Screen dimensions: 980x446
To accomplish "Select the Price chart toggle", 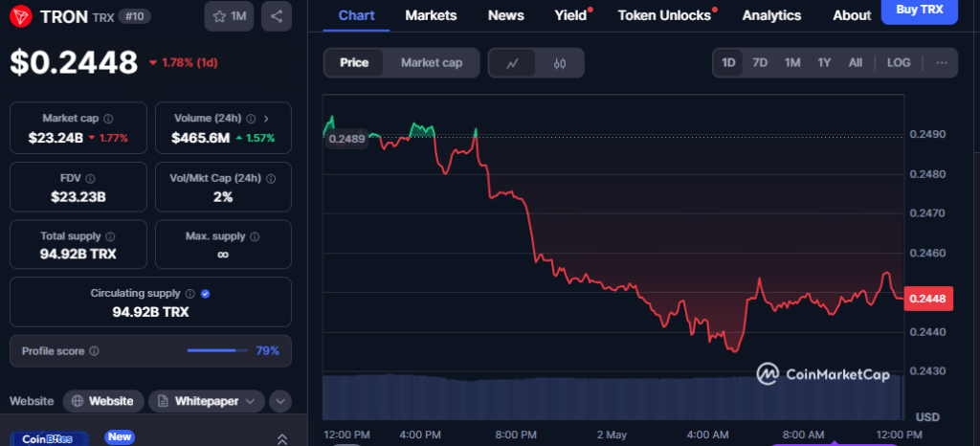I will pos(354,62).
